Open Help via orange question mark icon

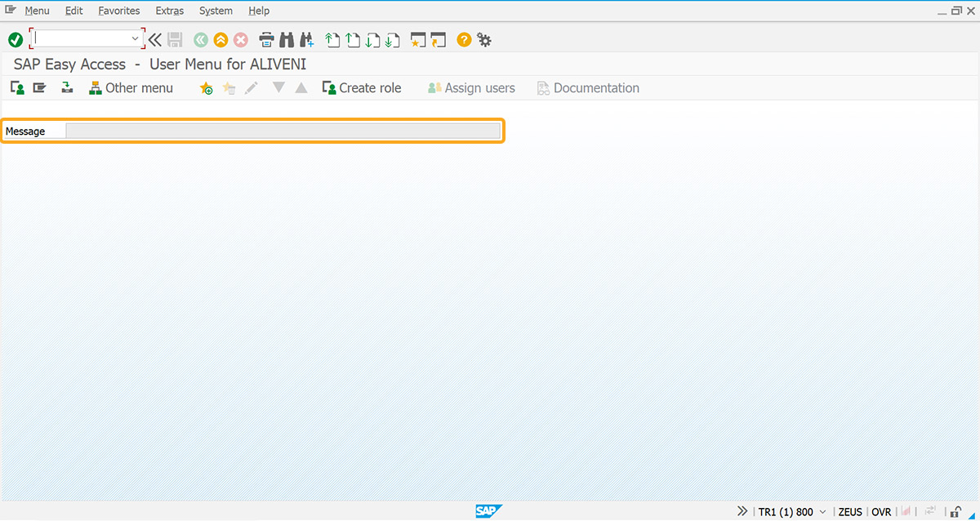coord(464,39)
